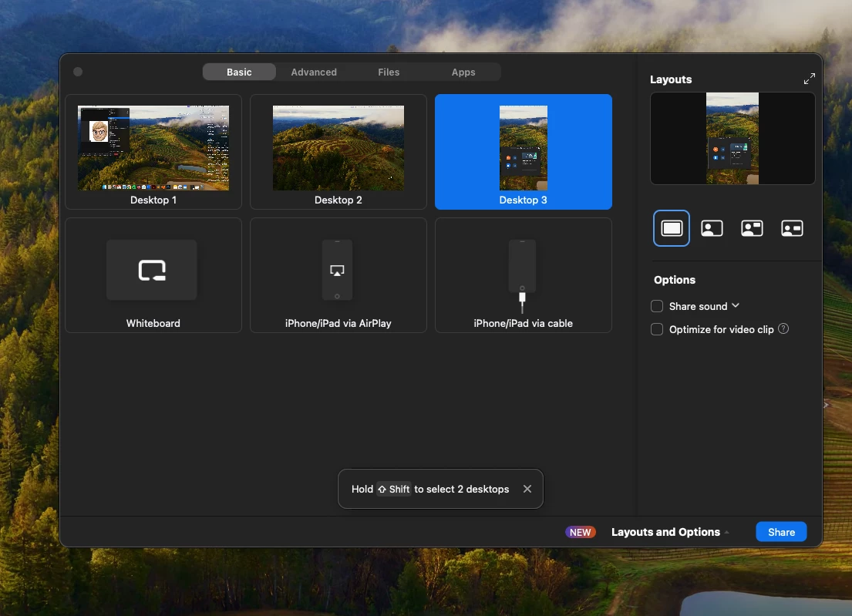
Task: Choose the video-beside-content bars layout icon
Action: pos(792,228)
